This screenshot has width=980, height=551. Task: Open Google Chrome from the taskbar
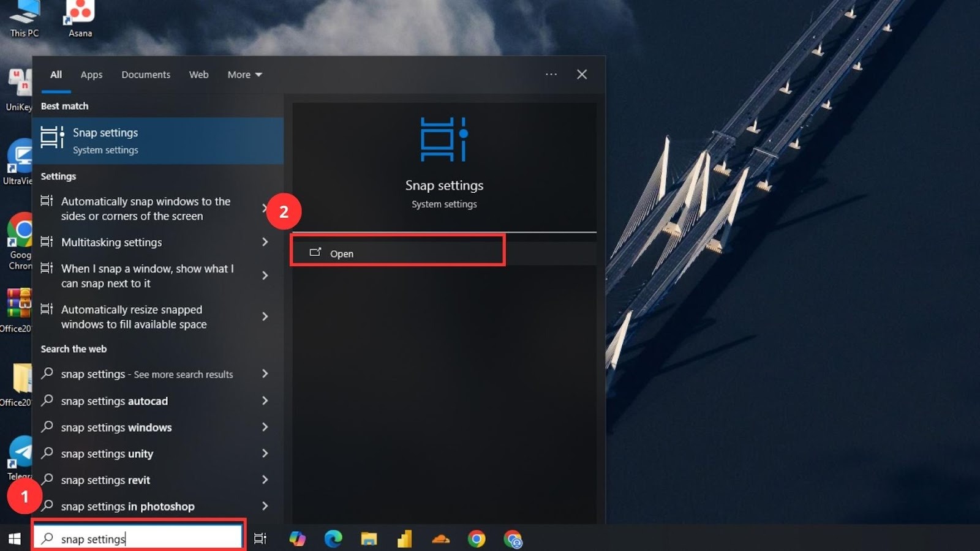[x=477, y=539]
